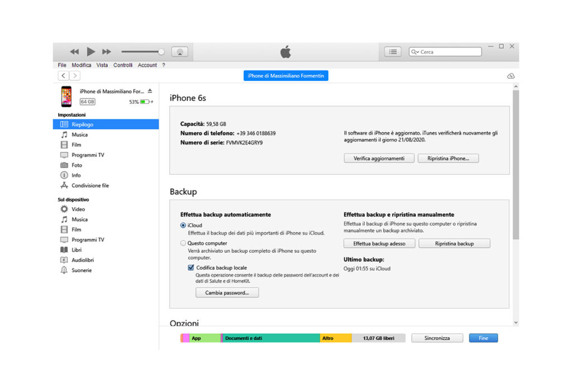
Task: Toggle Codifica backup locale checkbox
Action: 191,267
